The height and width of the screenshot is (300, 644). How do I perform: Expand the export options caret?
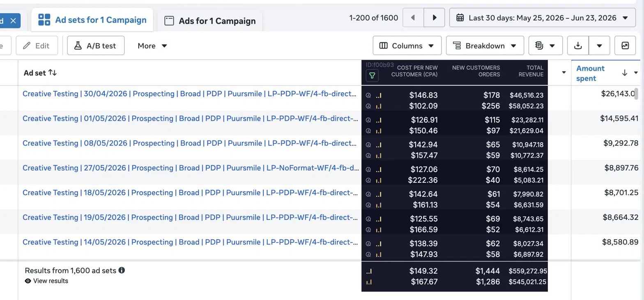click(600, 46)
